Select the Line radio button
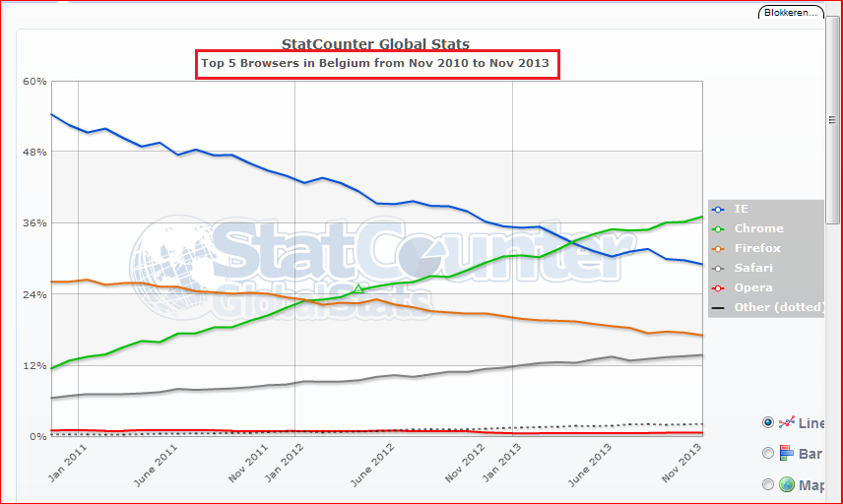This screenshot has width=843, height=504. (768, 422)
